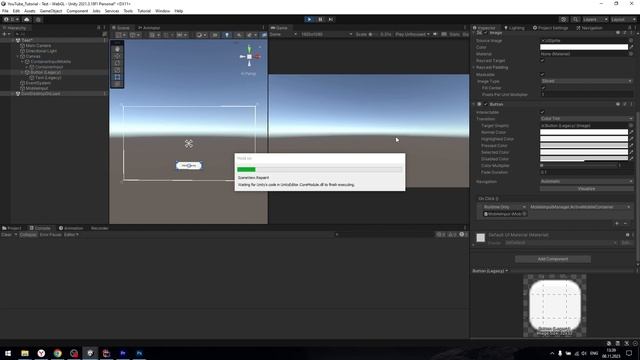
Task: Click the Button (Legacy) sprite preview thumbnail
Action: 555,306
